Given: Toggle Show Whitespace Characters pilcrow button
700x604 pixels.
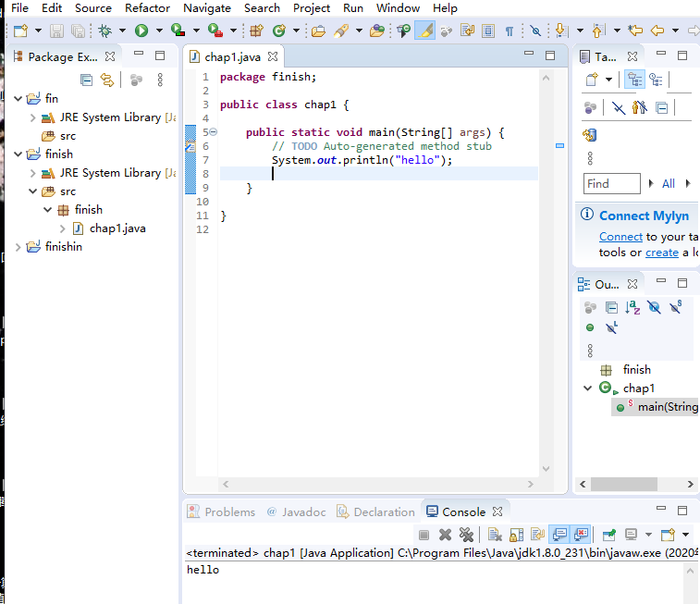Looking at the screenshot, I should tap(509, 31).
